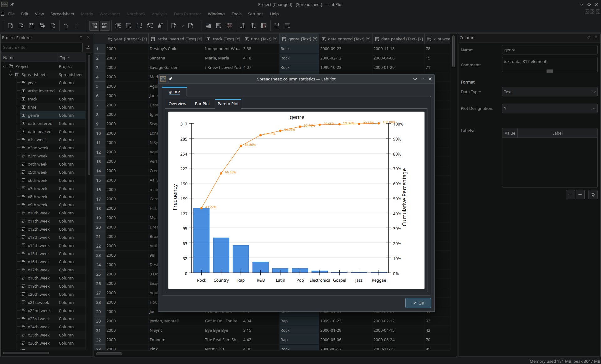Select the Save toolbar icon
This screenshot has width=601, height=364.
tap(31, 26)
